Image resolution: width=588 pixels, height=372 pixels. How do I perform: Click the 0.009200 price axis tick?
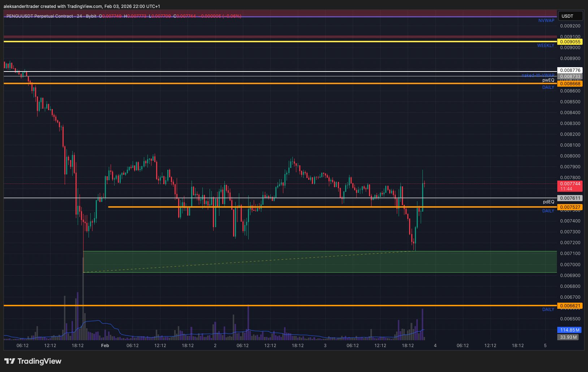[x=570, y=26]
